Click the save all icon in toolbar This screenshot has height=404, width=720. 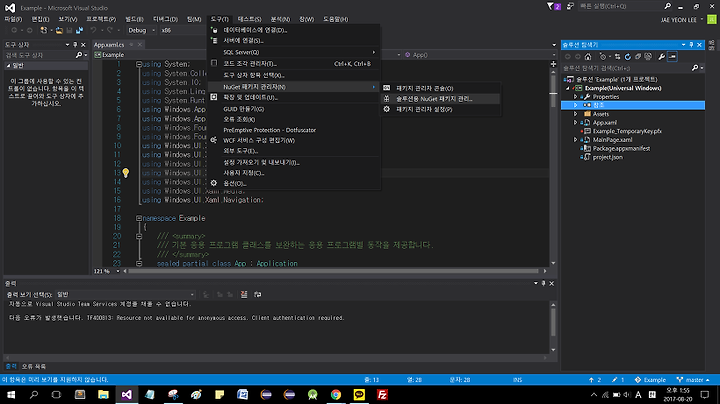coord(79,30)
